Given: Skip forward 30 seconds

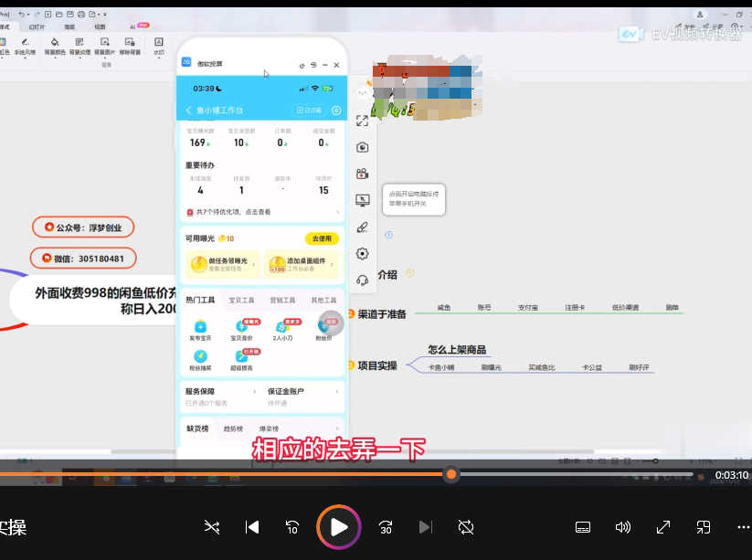Looking at the screenshot, I should [386, 527].
